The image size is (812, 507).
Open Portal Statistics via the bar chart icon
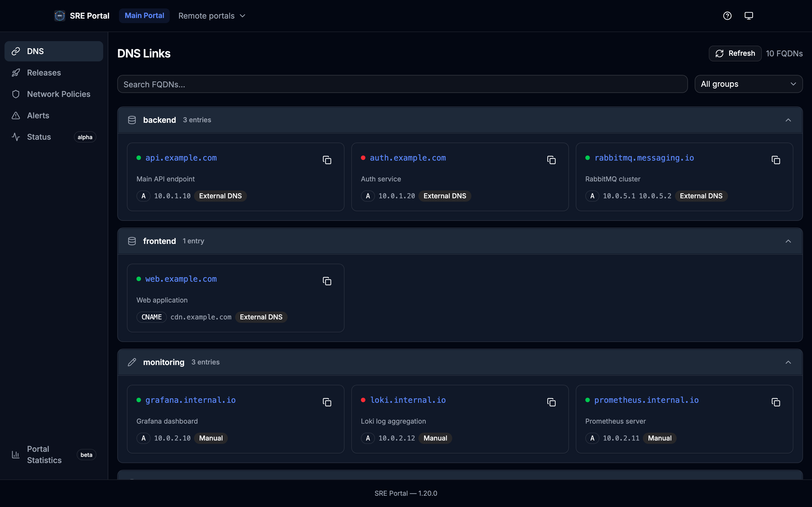point(16,455)
